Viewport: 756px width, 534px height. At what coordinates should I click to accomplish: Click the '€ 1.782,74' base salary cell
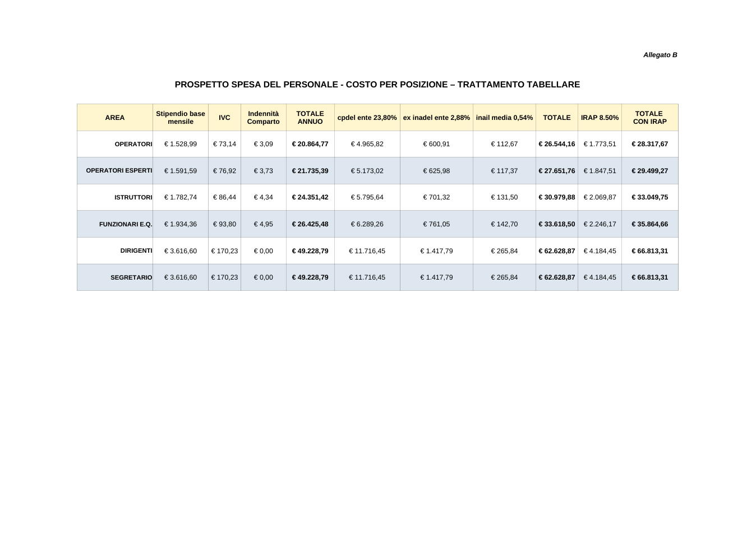[x=181, y=197]
